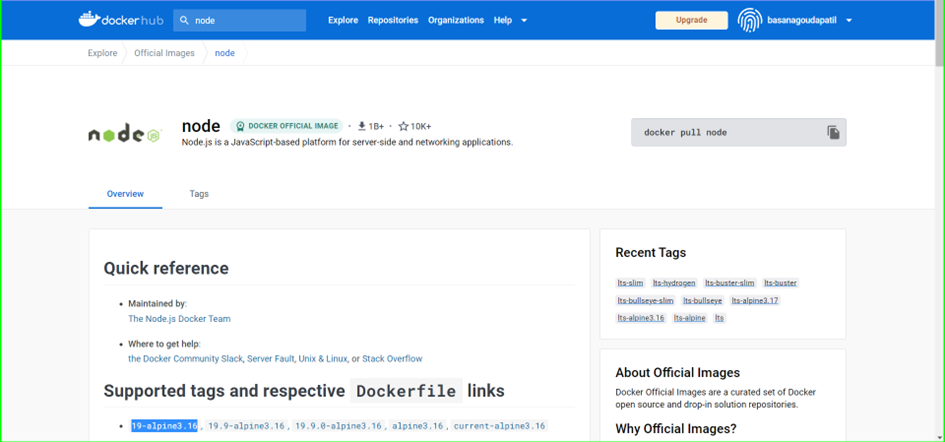Click the node breadcrumb
Viewport: 945px width, 442px height.
point(225,53)
